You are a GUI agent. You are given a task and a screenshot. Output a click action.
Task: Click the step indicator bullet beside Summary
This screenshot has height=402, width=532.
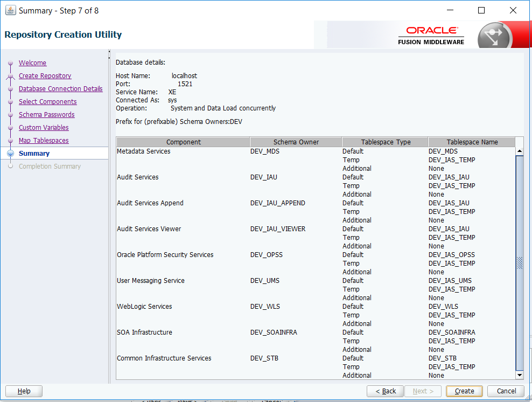[x=10, y=153]
